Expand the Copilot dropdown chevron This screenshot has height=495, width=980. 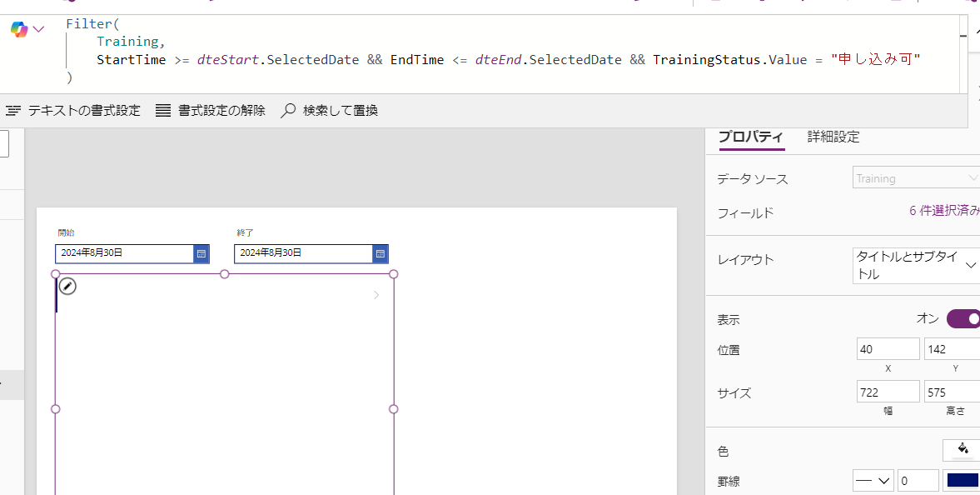pos(38,29)
